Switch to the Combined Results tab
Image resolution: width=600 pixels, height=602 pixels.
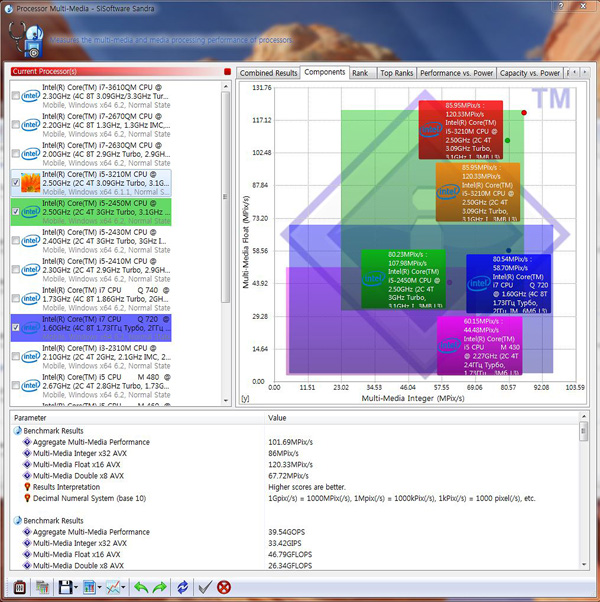(x=268, y=73)
